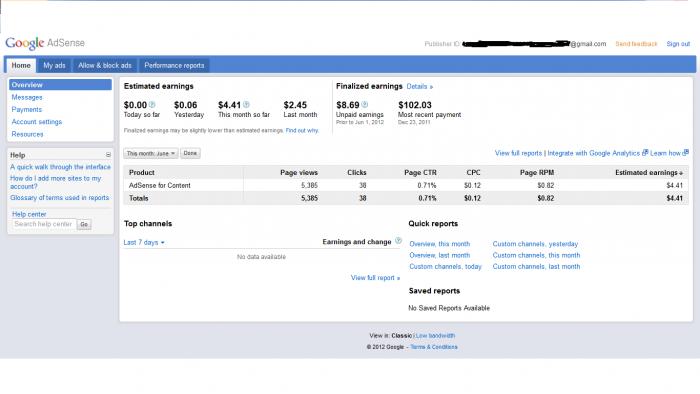Click the $102.03 most recent payment value
Image resolution: width=700 pixels, height=394 pixels.
415,105
